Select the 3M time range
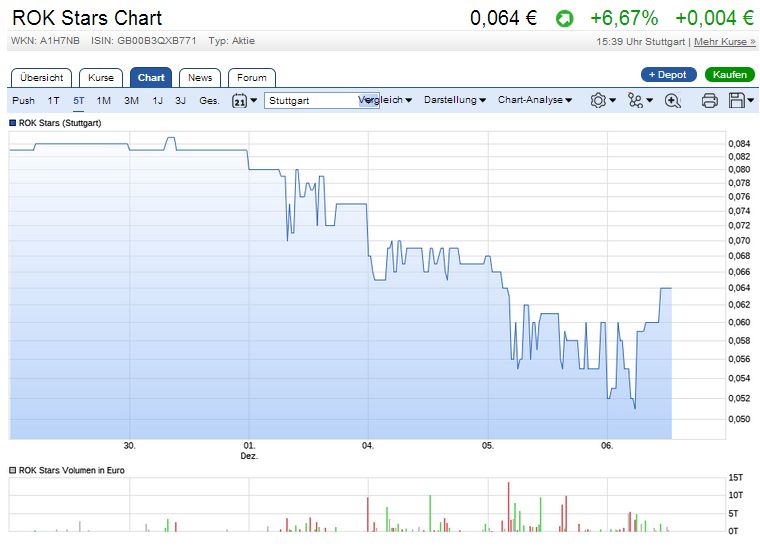Image resolution: width=760 pixels, height=547 pixels. coord(131,100)
